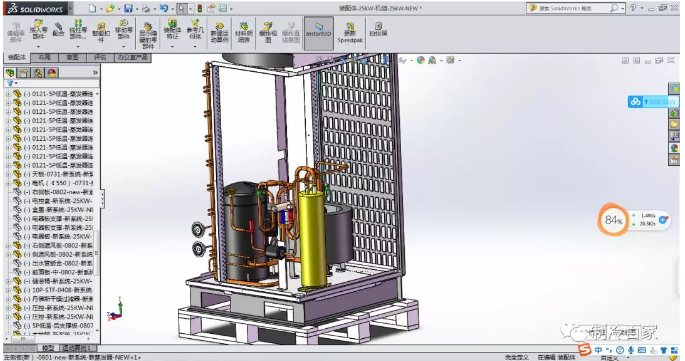Viewport: 685px width, 361px height.
Task: Select the 配合 (Mate) paperclip tool
Action: pos(58,30)
